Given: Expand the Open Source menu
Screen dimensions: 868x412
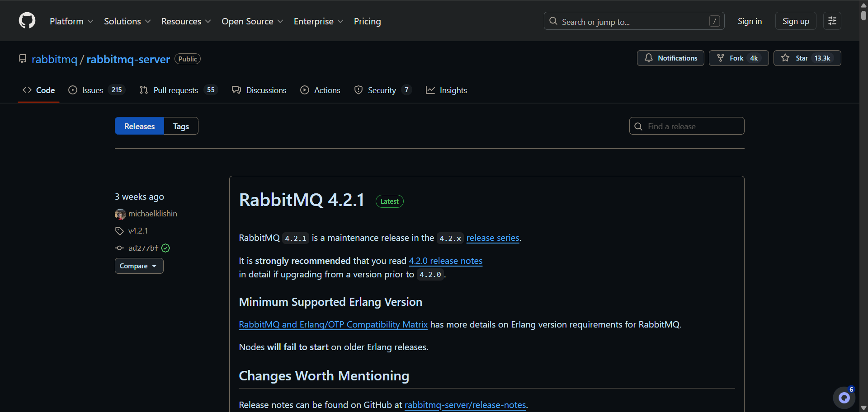Looking at the screenshot, I should point(252,21).
